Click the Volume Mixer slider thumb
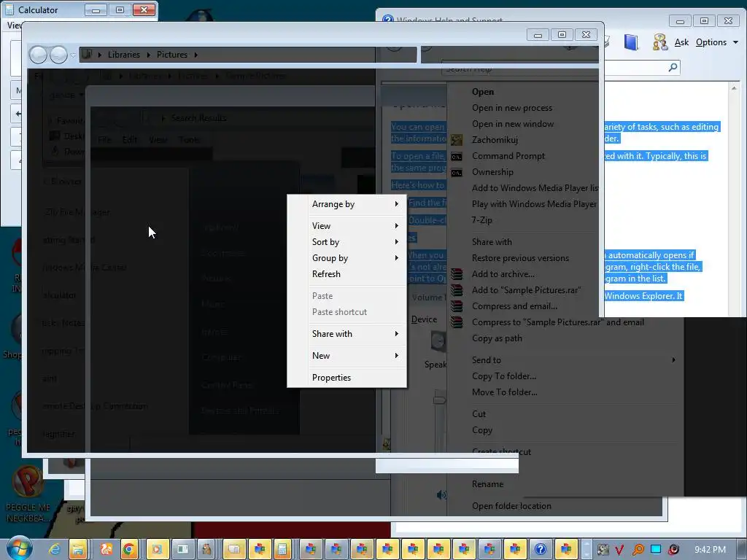The width and height of the screenshot is (747, 560). [x=439, y=399]
